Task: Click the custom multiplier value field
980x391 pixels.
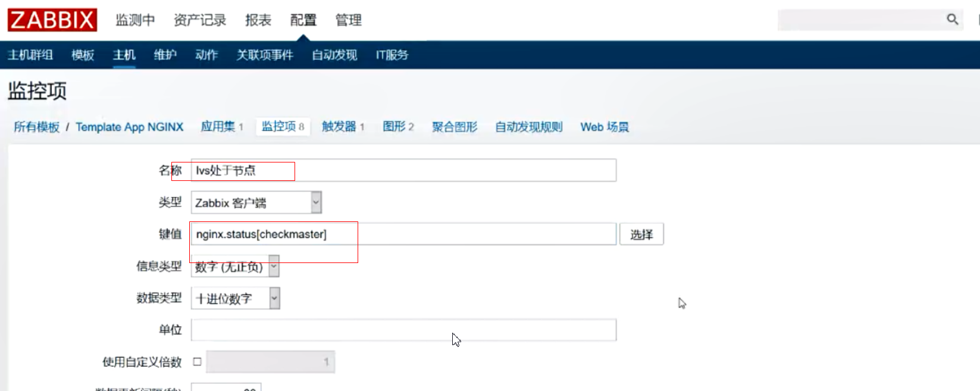Action: point(271,362)
